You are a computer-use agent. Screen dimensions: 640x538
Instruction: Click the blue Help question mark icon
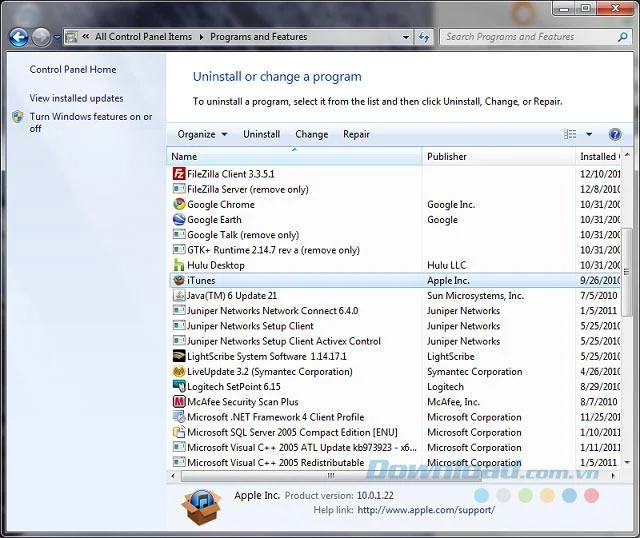coord(615,134)
